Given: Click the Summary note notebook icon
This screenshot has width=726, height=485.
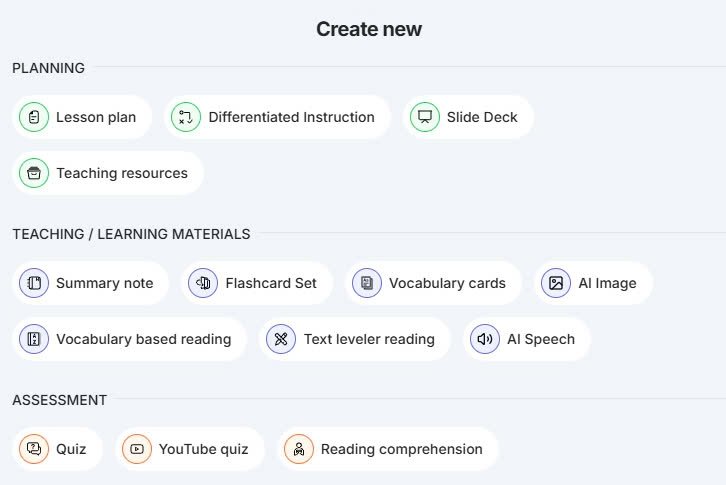Looking at the screenshot, I should tap(34, 283).
